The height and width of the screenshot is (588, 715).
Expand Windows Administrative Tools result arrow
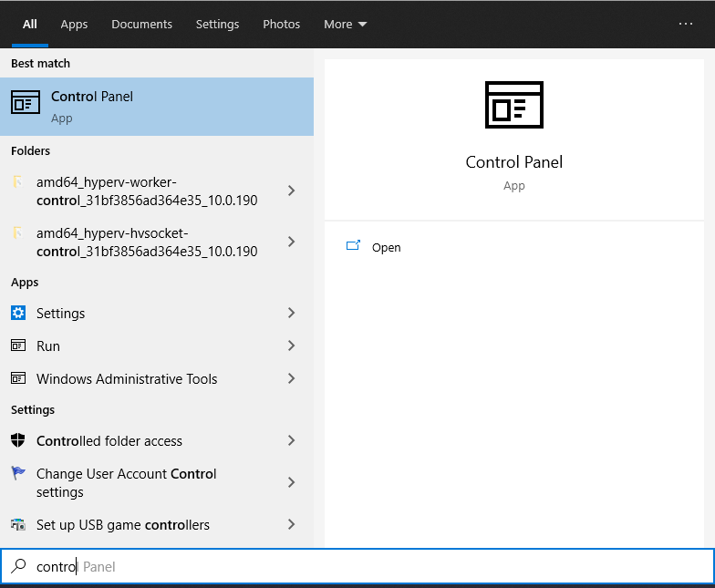click(x=292, y=378)
